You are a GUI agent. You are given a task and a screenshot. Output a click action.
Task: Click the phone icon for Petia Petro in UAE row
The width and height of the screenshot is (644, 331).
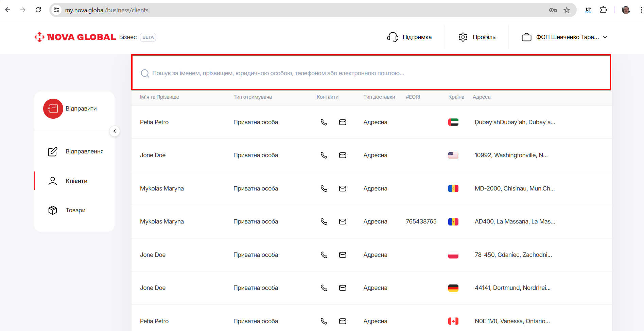click(x=324, y=122)
